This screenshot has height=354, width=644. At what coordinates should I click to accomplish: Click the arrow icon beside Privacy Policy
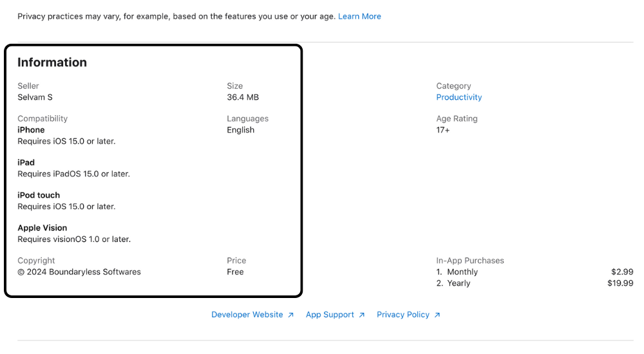(x=437, y=315)
